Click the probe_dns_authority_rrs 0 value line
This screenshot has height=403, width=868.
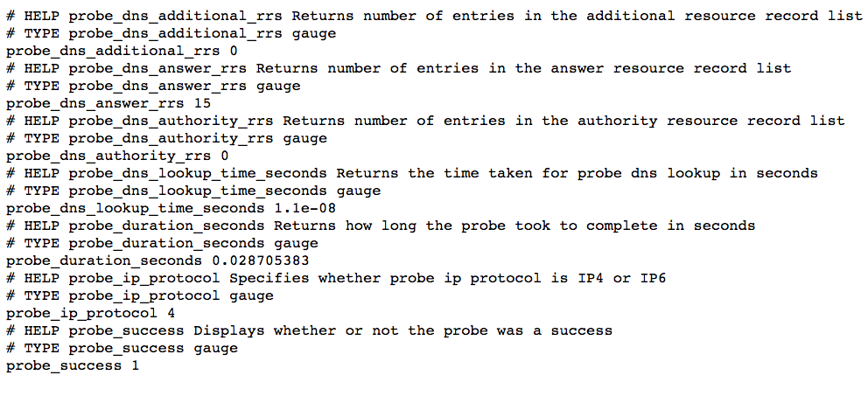[x=117, y=156]
